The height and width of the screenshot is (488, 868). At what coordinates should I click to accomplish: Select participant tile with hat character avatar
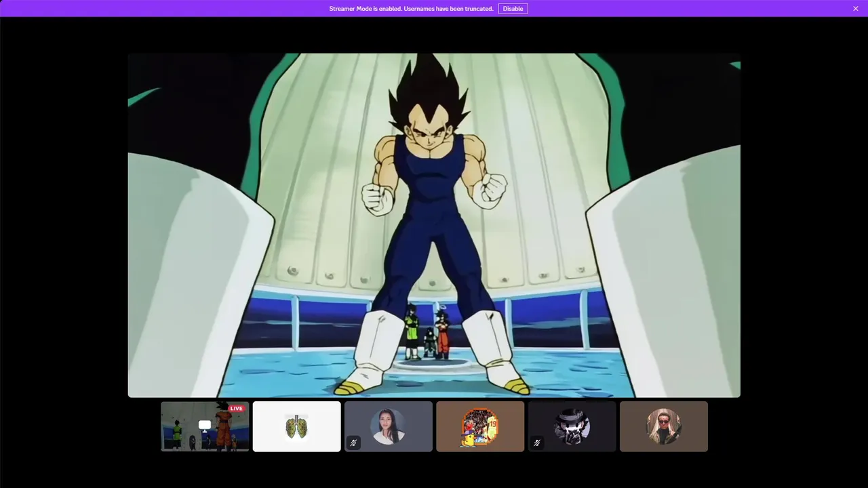click(572, 426)
